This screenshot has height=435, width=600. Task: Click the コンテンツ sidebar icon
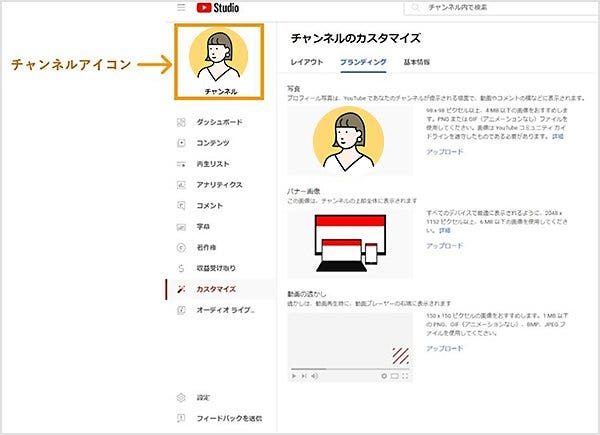coord(181,143)
